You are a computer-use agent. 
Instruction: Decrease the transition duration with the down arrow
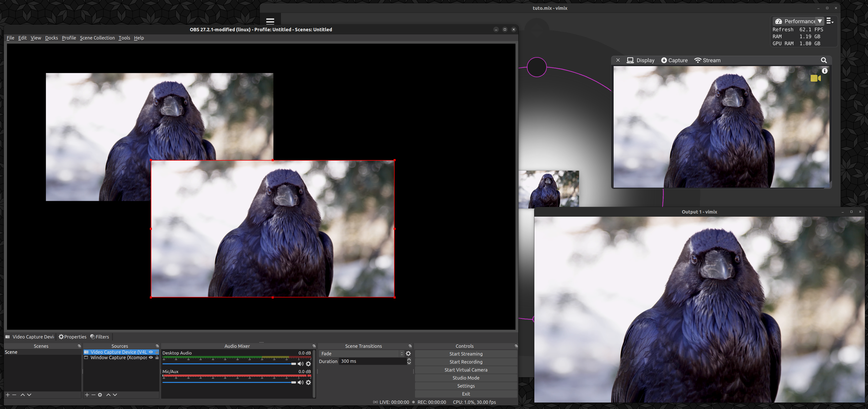point(409,363)
